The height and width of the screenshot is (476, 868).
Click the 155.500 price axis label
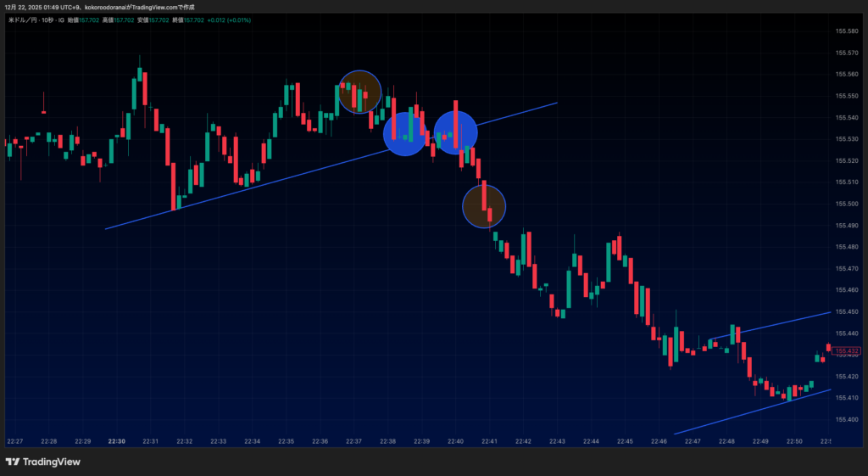(847, 204)
